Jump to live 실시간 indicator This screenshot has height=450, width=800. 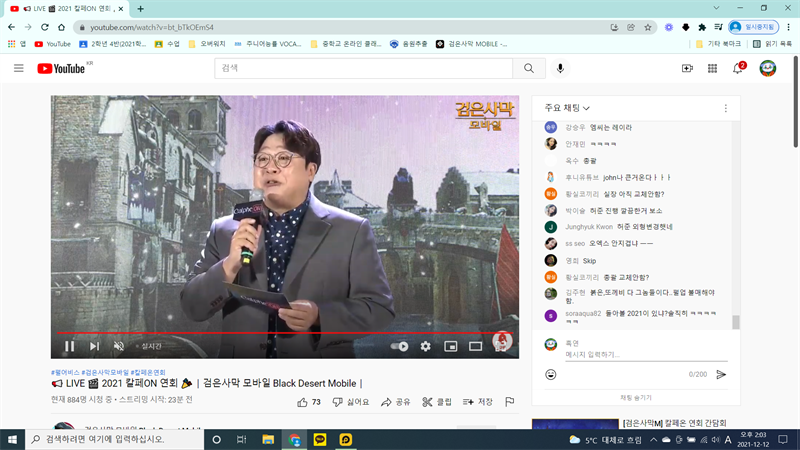click(x=148, y=346)
